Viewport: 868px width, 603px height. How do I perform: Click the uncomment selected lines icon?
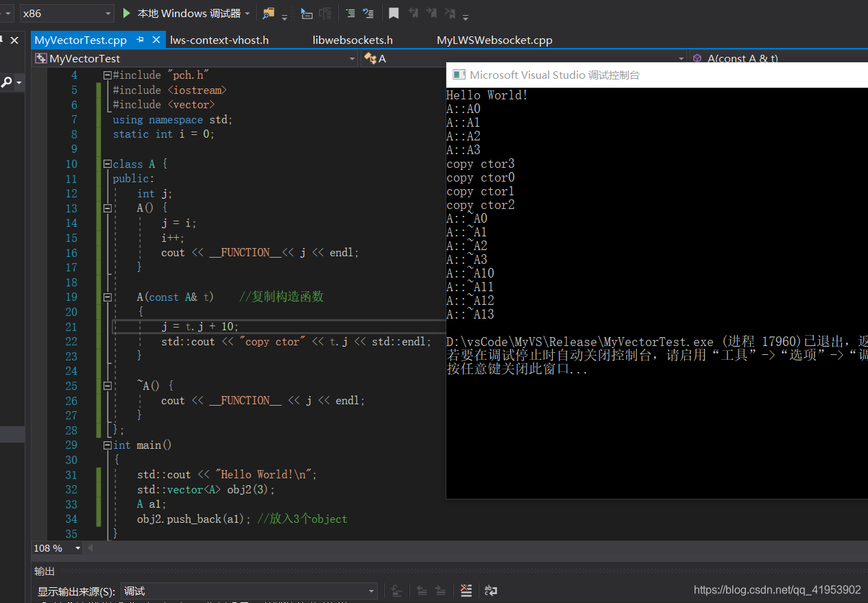368,13
